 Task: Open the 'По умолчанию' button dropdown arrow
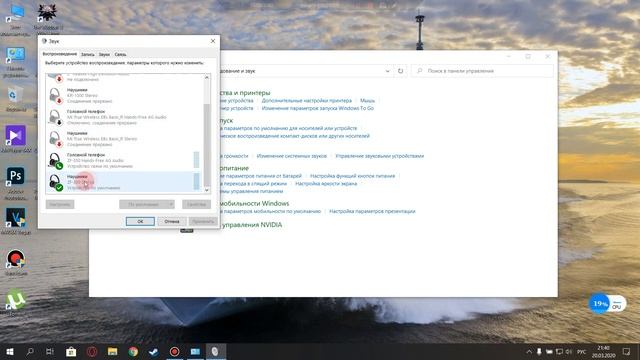(x=171, y=204)
